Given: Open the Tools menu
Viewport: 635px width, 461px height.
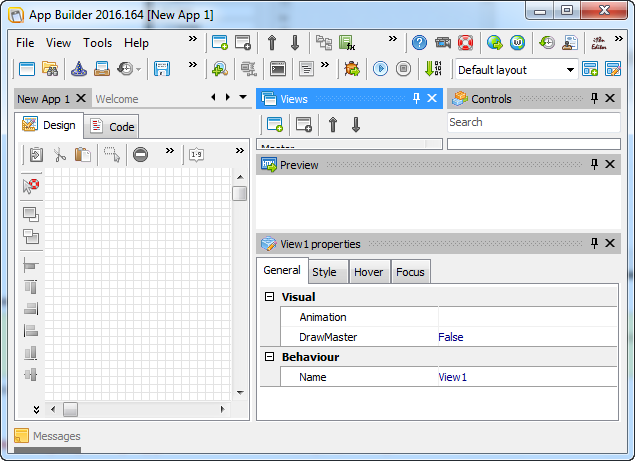Looking at the screenshot, I should tap(98, 43).
